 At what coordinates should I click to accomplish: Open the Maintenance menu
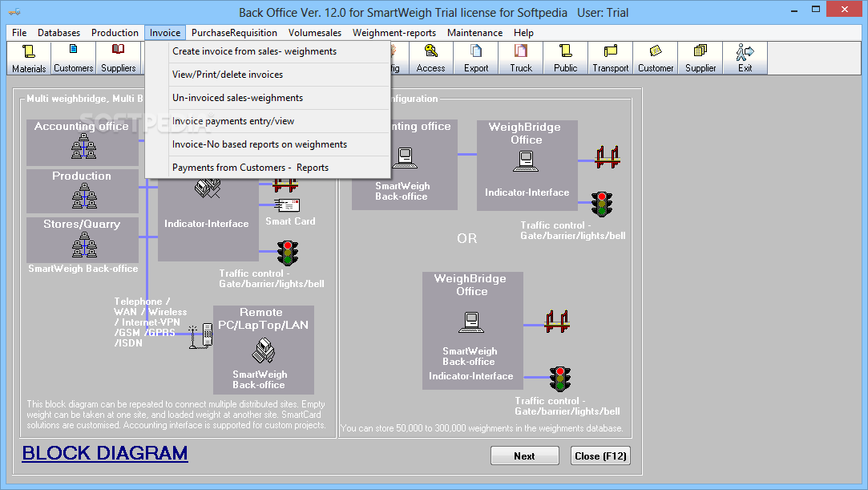(x=475, y=33)
